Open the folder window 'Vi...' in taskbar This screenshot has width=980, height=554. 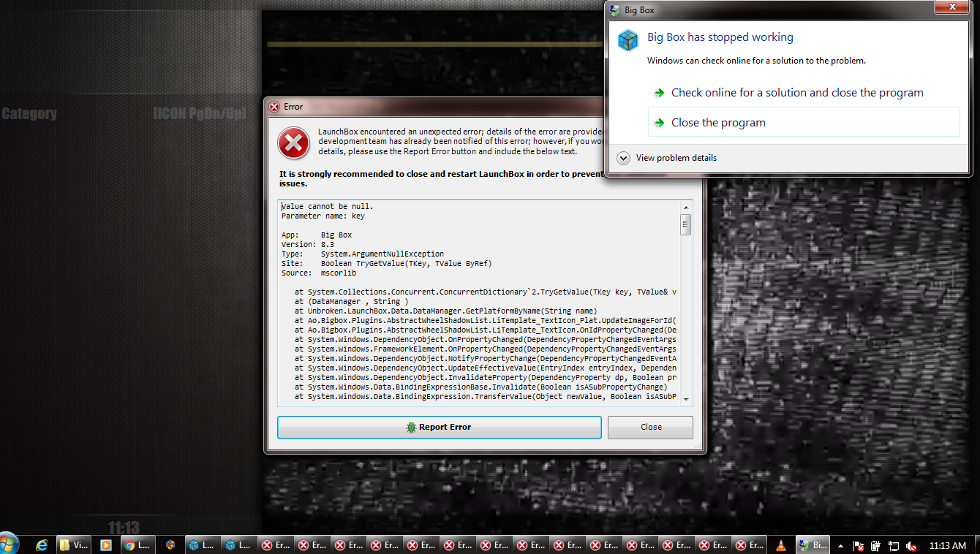coord(75,544)
